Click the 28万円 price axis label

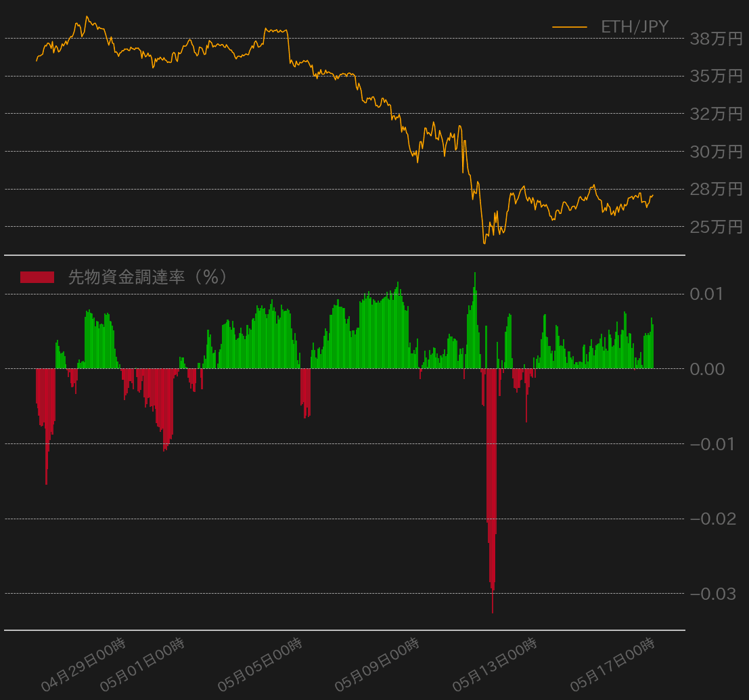tap(716, 189)
